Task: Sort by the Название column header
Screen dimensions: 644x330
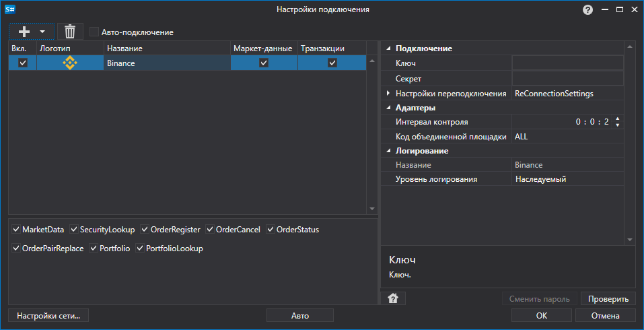Action: coord(167,48)
